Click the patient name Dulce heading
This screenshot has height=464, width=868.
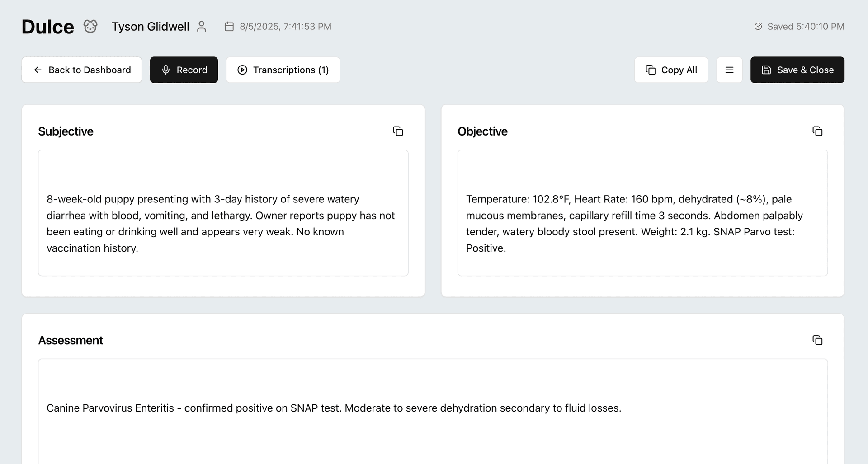pyautogui.click(x=48, y=27)
